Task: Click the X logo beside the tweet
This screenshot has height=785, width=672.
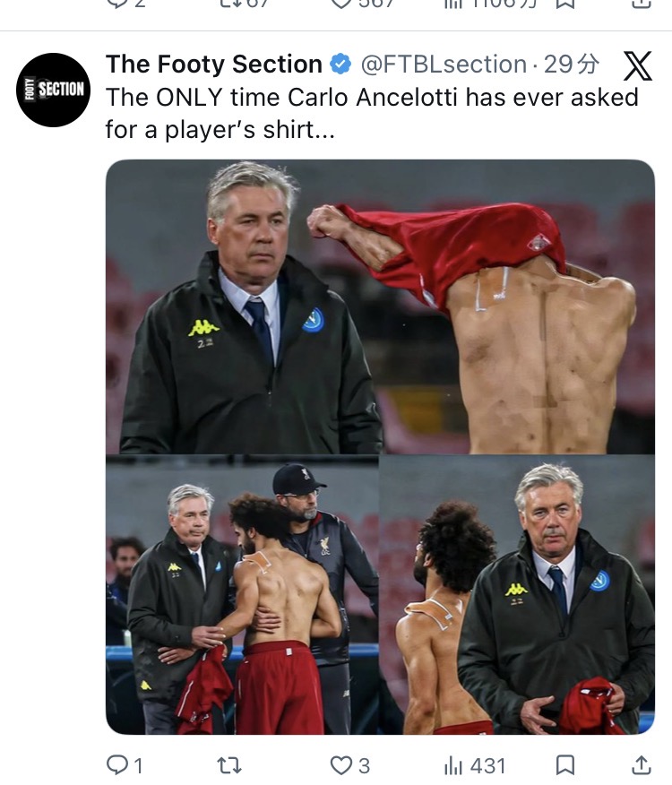Action: coord(637,65)
